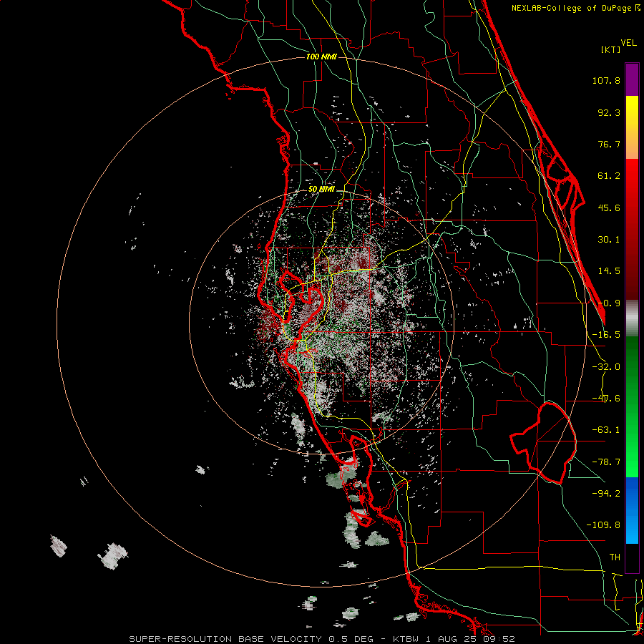Pick the gray near-zero segment of color bar
Image resolution: width=644 pixels, height=644 pixels.
632,318
